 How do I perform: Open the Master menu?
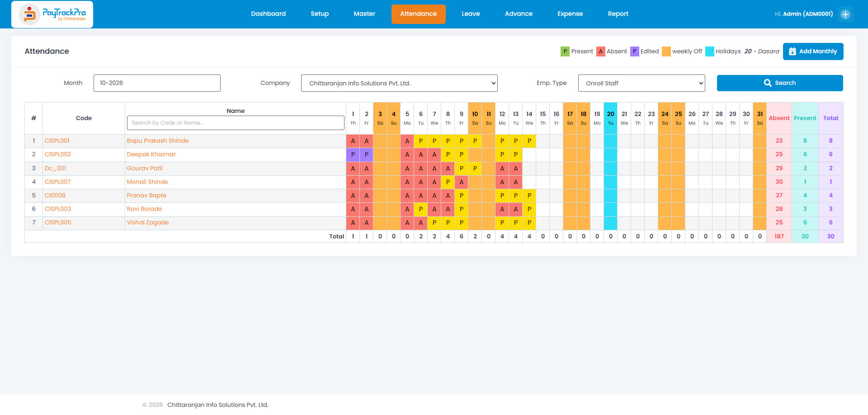364,14
